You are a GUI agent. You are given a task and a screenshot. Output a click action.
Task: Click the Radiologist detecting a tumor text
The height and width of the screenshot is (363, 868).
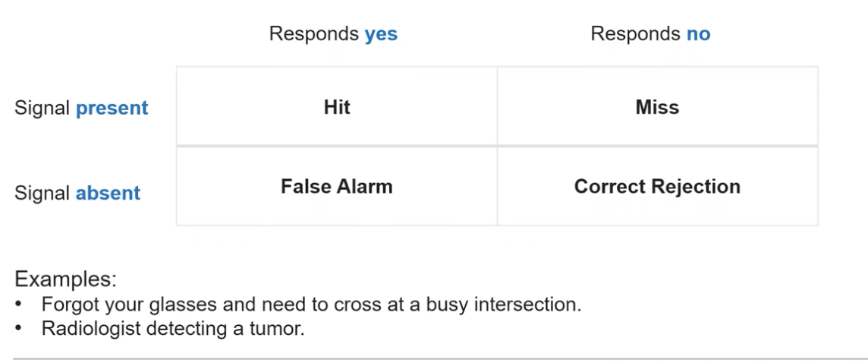coord(173,329)
